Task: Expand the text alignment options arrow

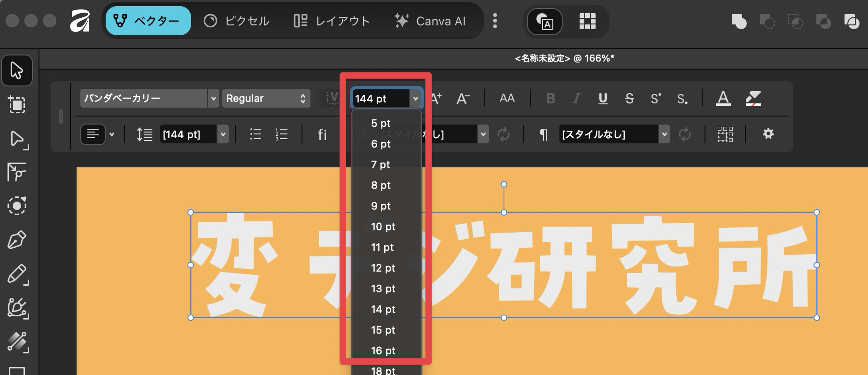Action: tap(112, 134)
